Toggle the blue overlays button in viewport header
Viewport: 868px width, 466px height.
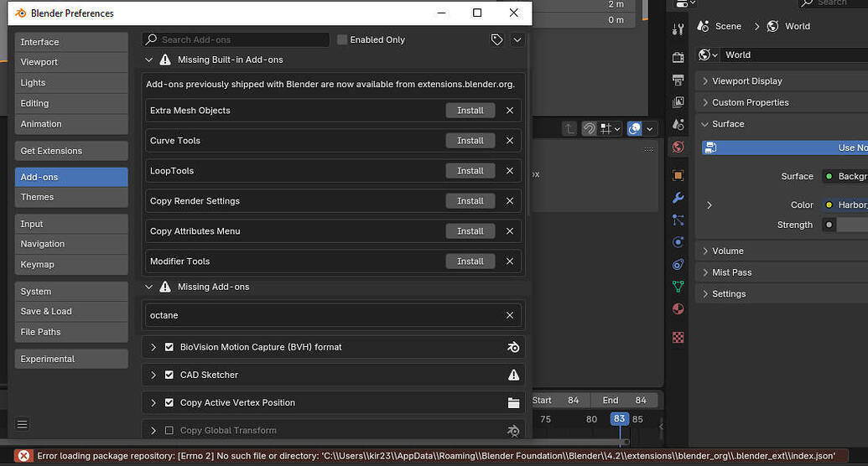tap(634, 129)
